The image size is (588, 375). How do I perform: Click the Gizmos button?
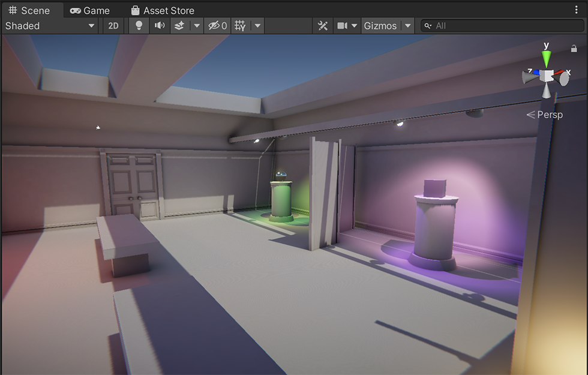pos(380,26)
